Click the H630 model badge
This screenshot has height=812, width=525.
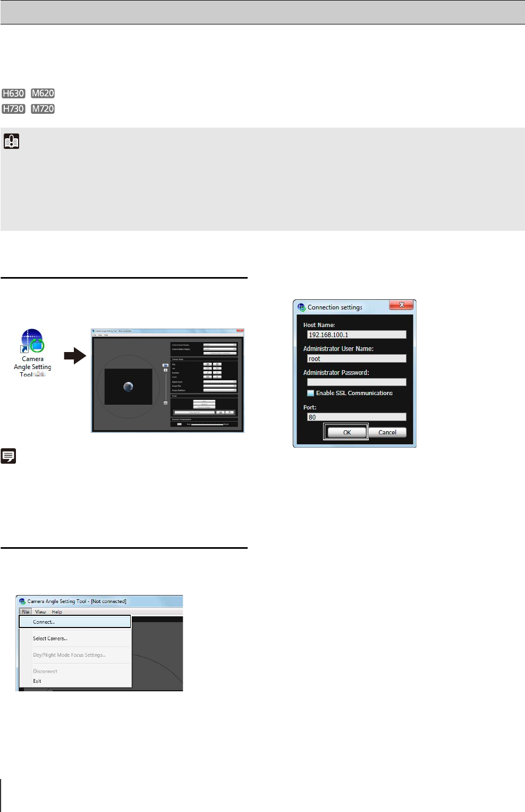13,94
